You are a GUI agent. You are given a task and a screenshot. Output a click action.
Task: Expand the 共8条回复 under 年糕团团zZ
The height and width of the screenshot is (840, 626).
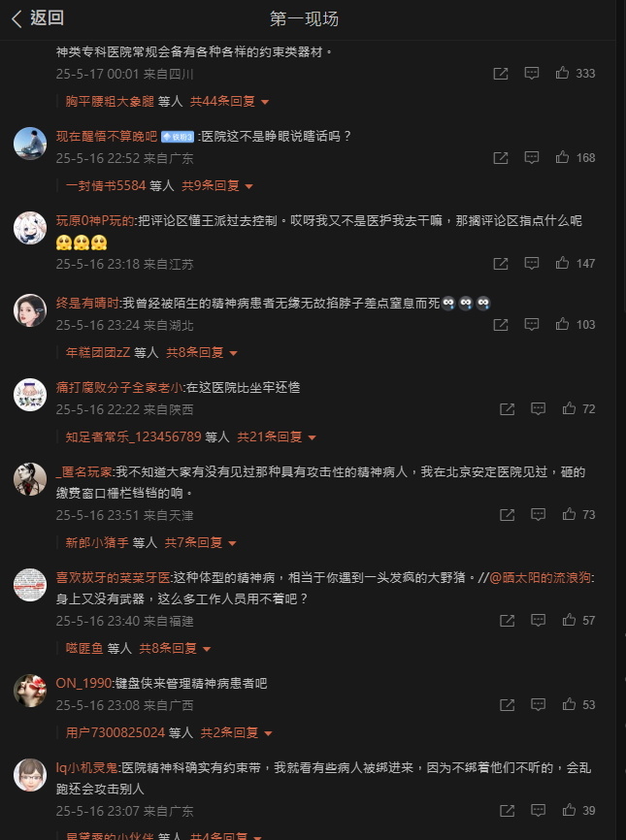click(x=202, y=352)
